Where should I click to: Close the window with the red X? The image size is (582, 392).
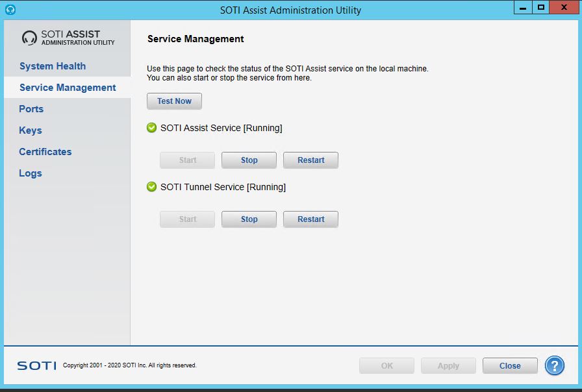(564, 7)
